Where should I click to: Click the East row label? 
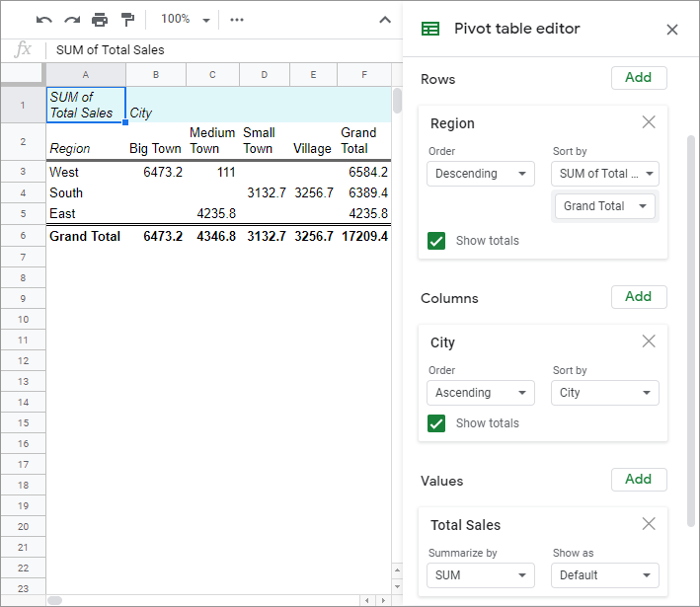coord(86,214)
